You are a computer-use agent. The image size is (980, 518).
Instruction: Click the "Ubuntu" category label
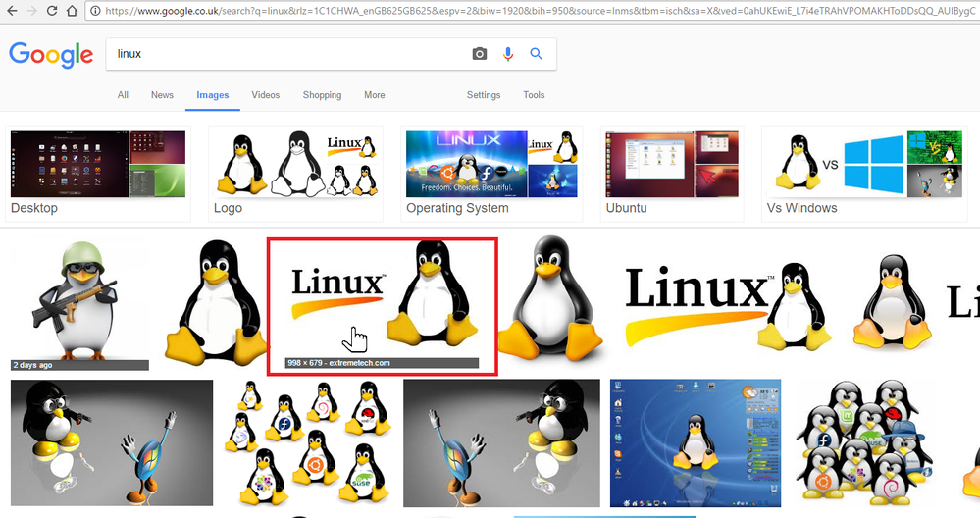[626, 208]
